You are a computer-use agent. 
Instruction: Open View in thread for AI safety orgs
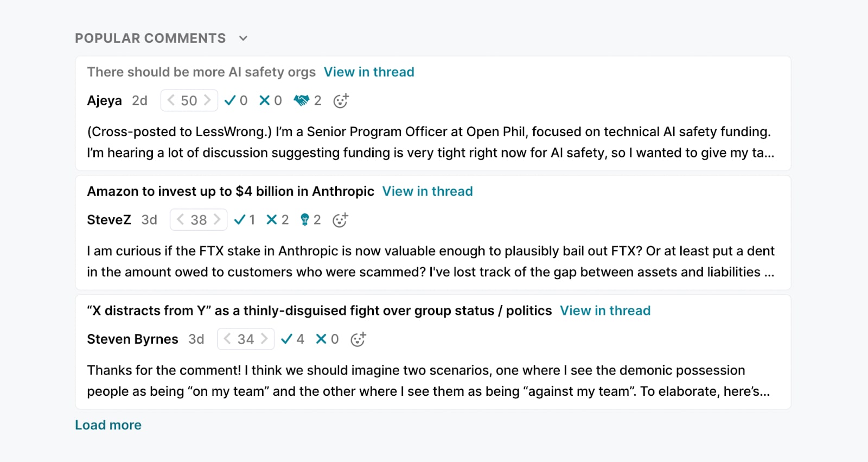pos(369,72)
